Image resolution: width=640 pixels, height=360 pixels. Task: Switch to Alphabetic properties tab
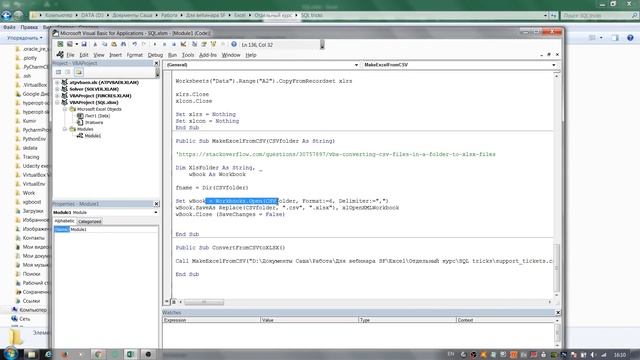(64, 221)
